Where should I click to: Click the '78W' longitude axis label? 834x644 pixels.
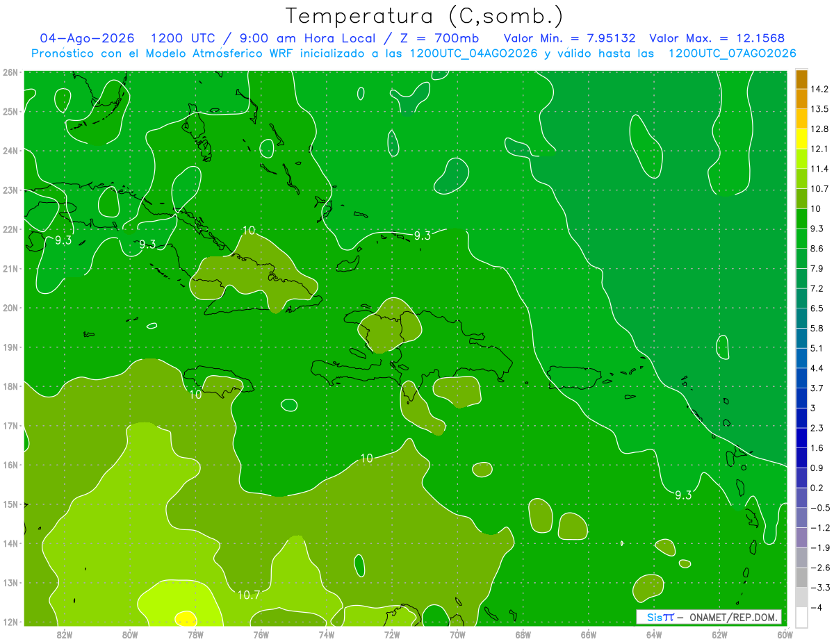(x=195, y=634)
